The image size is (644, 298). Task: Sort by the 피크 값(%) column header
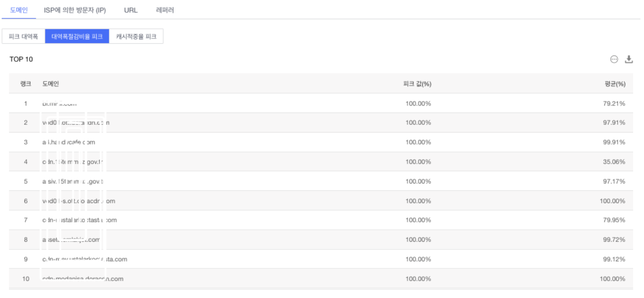(x=417, y=84)
